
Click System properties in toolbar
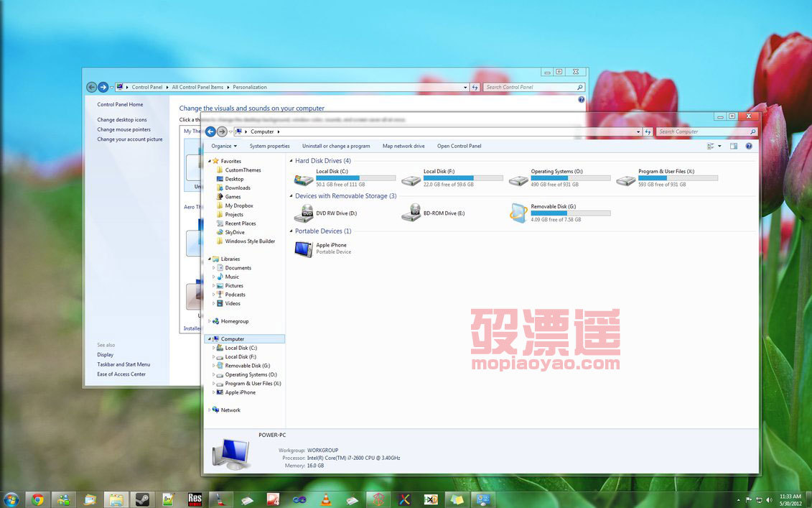[270, 146]
